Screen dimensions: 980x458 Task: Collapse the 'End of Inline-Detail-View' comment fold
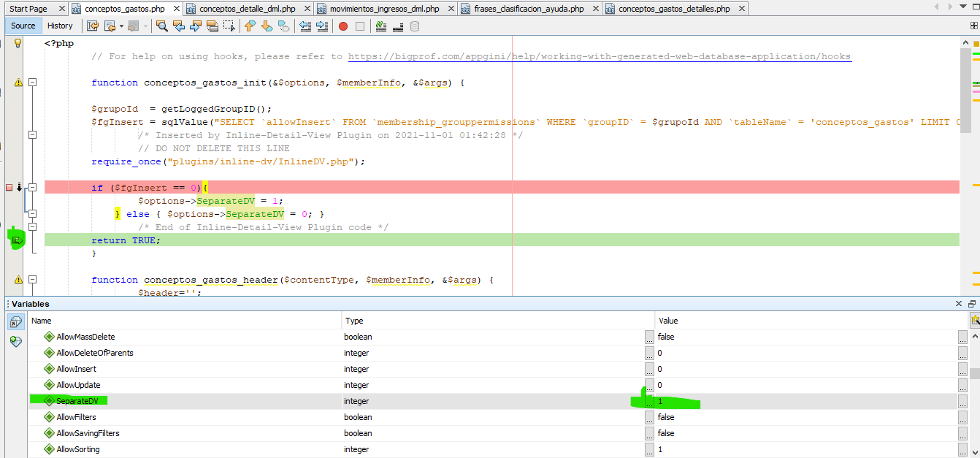pyautogui.click(x=32, y=227)
